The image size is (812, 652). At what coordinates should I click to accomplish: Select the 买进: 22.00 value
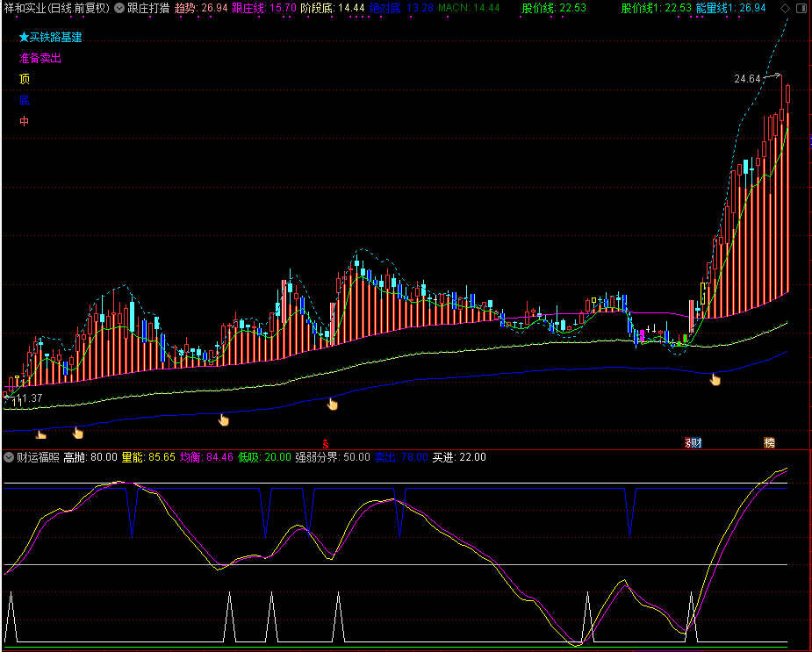click(459, 457)
